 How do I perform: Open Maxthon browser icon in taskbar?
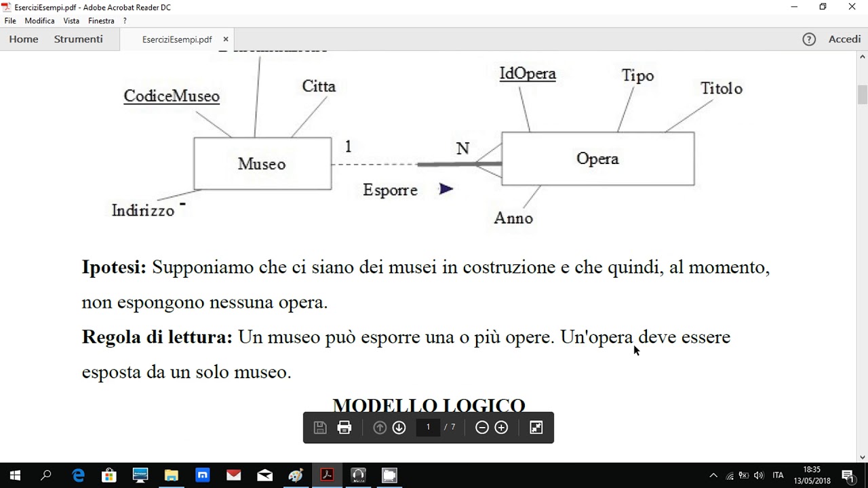click(202, 475)
